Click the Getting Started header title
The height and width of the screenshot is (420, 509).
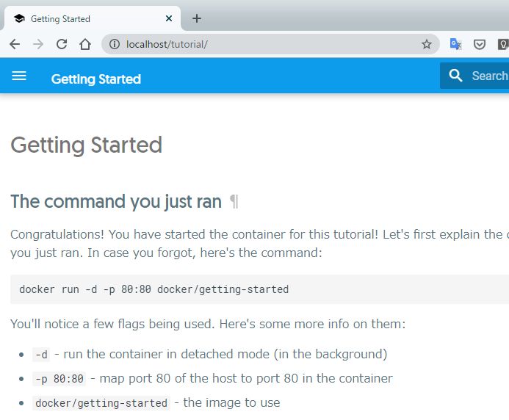coord(96,79)
